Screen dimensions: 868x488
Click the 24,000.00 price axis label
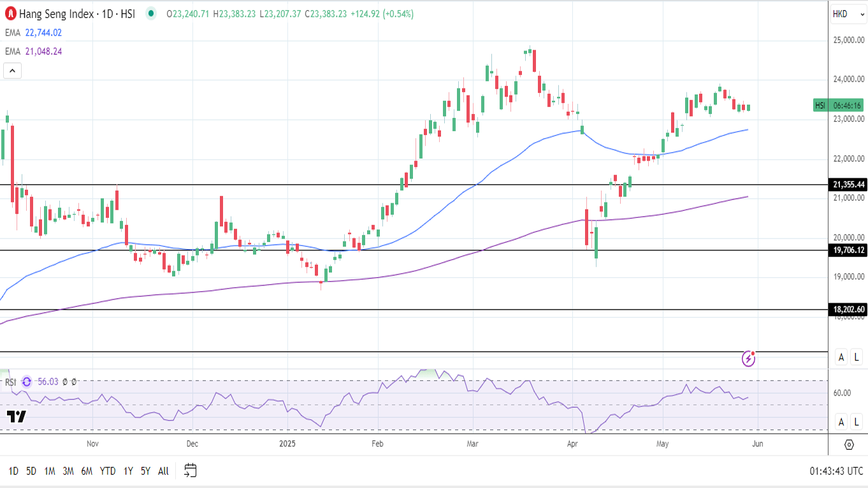849,80
